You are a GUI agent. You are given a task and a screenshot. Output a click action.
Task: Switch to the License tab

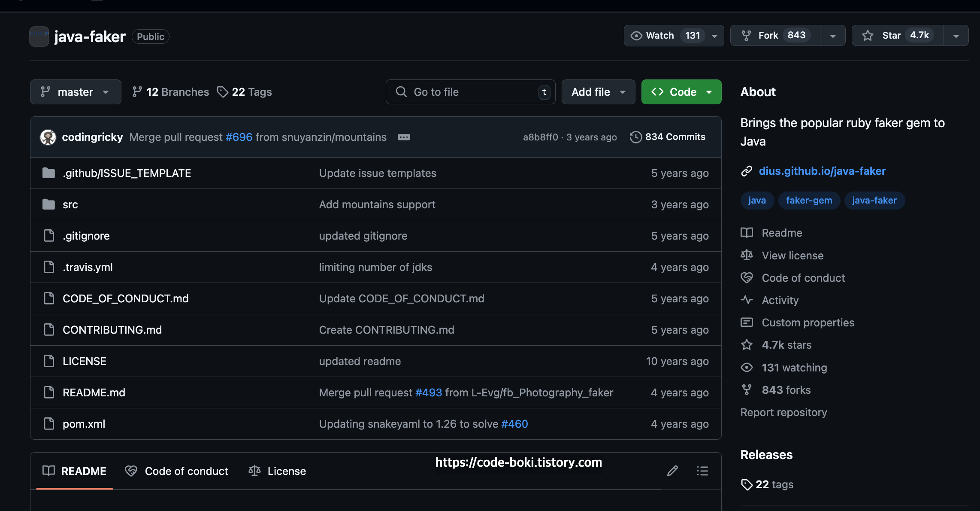click(277, 471)
